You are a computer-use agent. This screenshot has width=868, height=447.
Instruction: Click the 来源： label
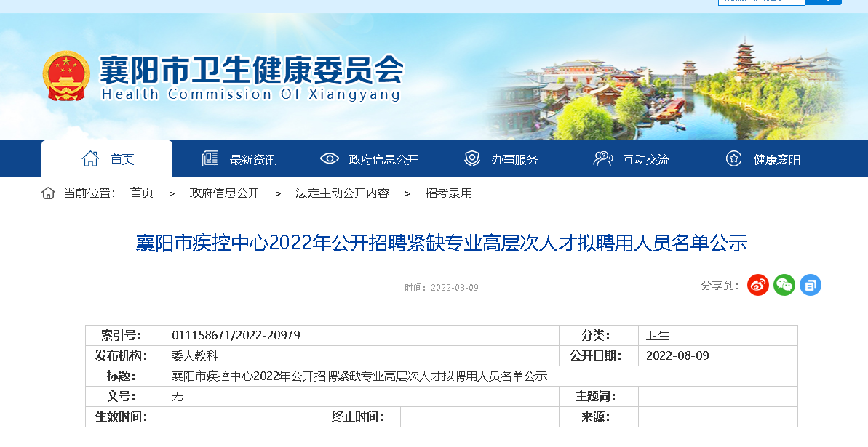click(596, 416)
